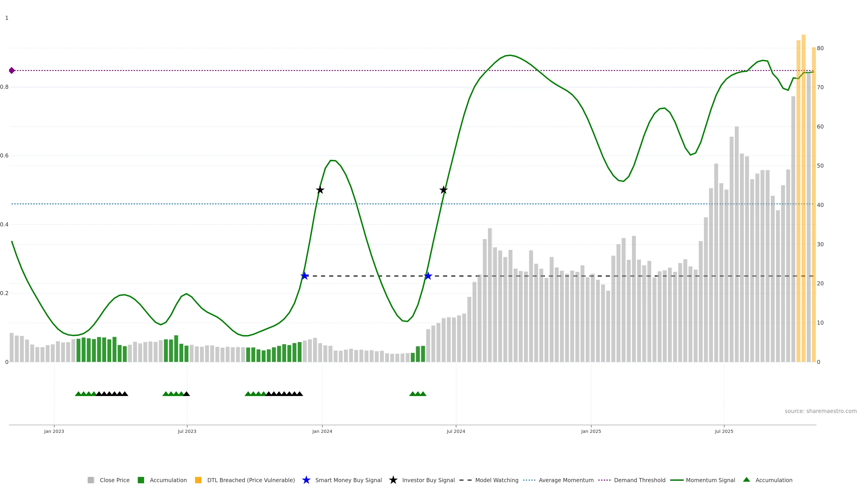This screenshot has height=488, width=868.
Task: Hide the Momentum Signal legend entry
Action: coord(710,480)
